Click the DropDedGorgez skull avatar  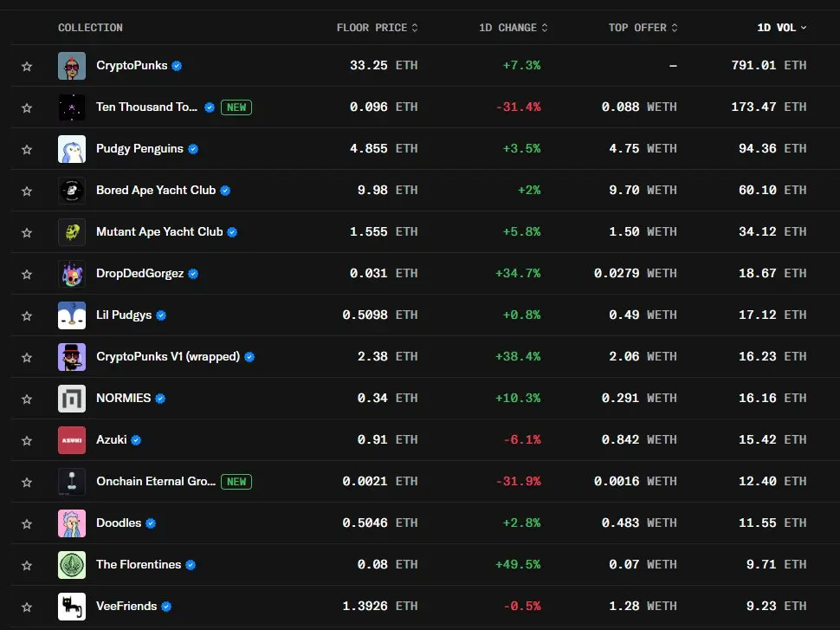(72, 274)
